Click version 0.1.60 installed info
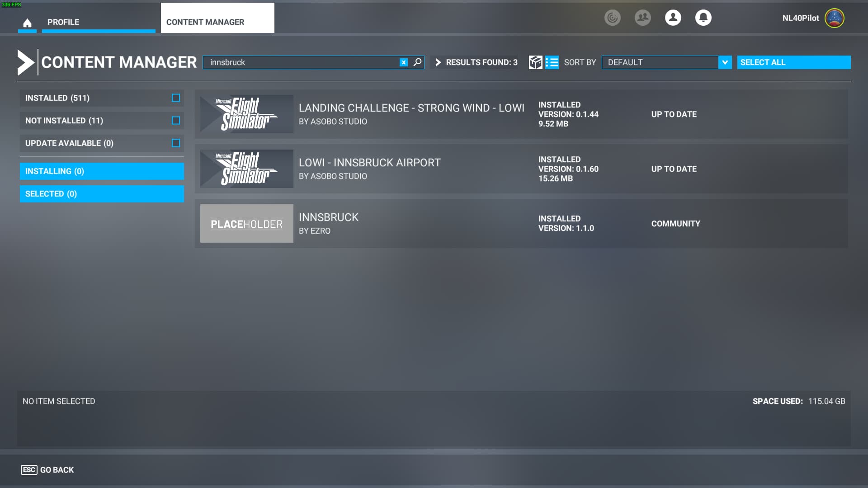868x488 pixels. pyautogui.click(x=568, y=169)
